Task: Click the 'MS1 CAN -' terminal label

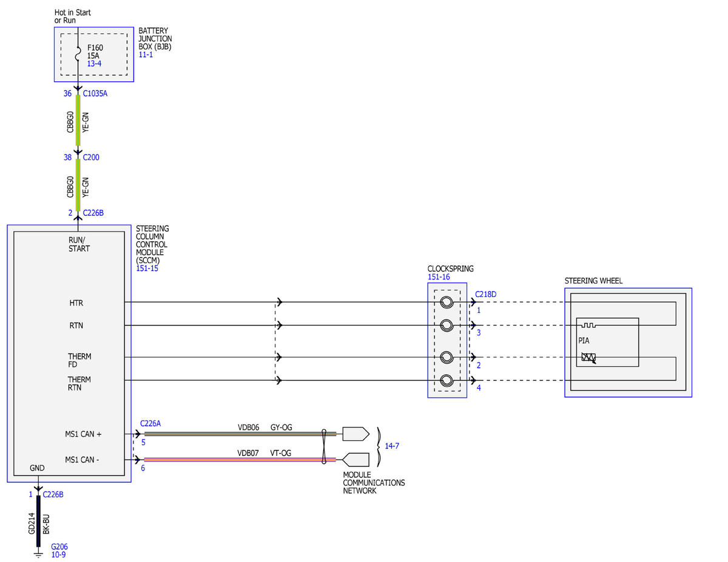Action: (x=83, y=460)
